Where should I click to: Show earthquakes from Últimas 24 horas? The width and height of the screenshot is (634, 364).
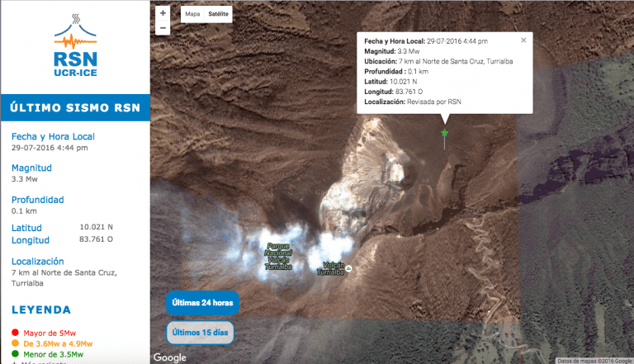[x=202, y=303]
